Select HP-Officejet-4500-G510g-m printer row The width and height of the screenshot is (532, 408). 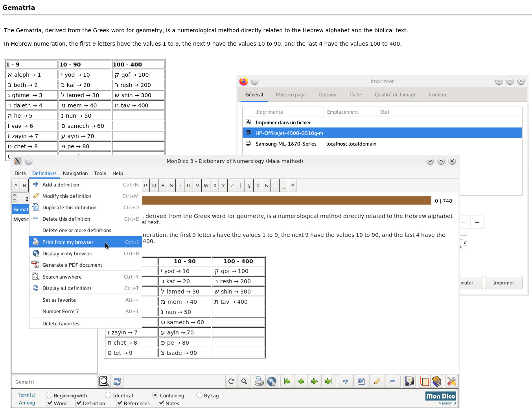tap(382, 133)
